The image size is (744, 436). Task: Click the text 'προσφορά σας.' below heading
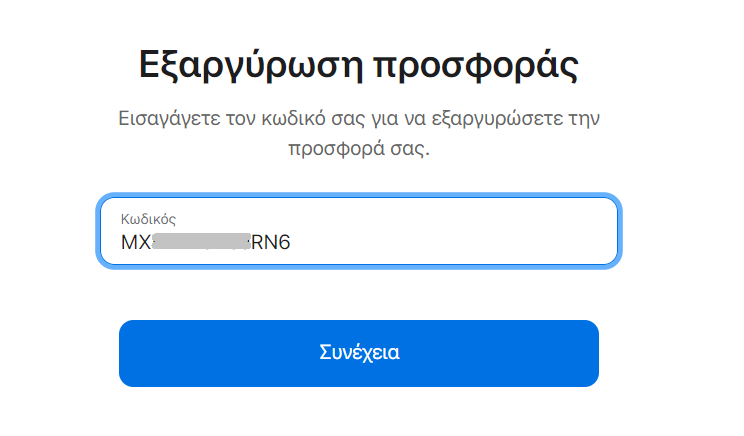point(359,153)
